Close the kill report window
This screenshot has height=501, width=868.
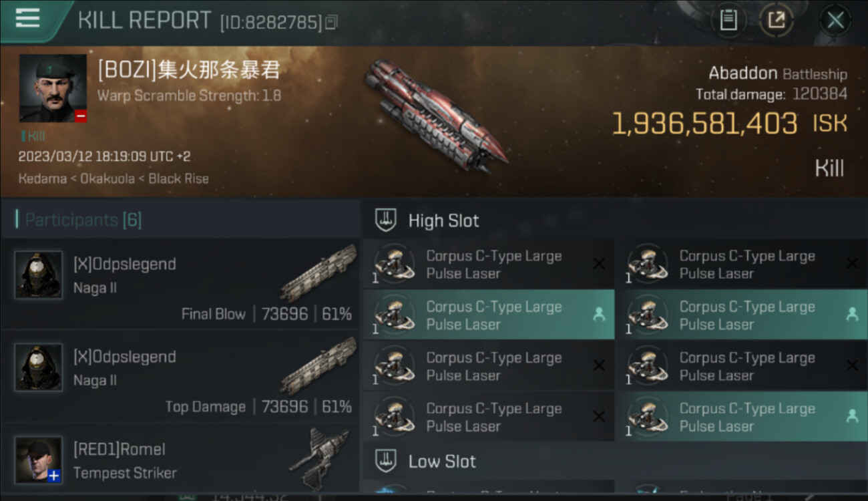pyautogui.click(x=835, y=21)
